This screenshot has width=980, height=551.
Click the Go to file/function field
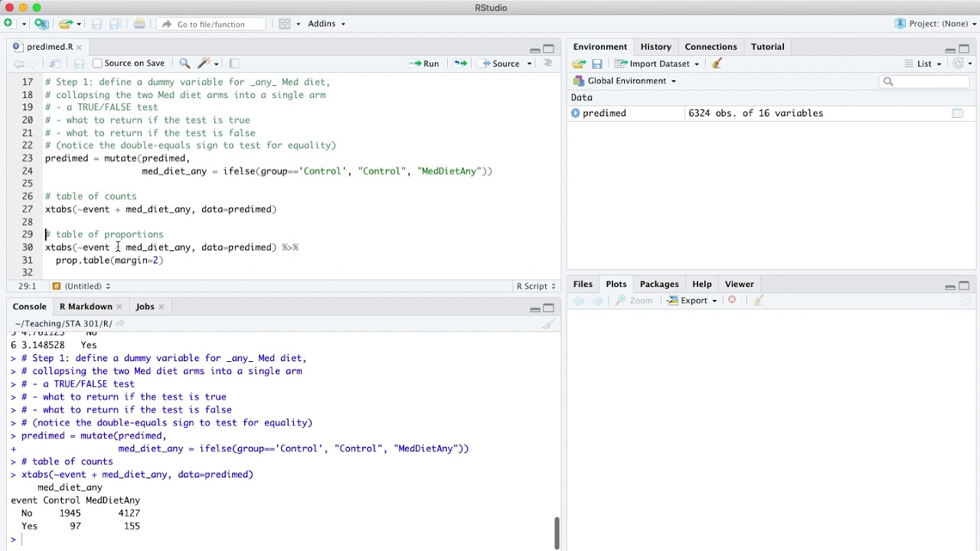pyautogui.click(x=211, y=24)
